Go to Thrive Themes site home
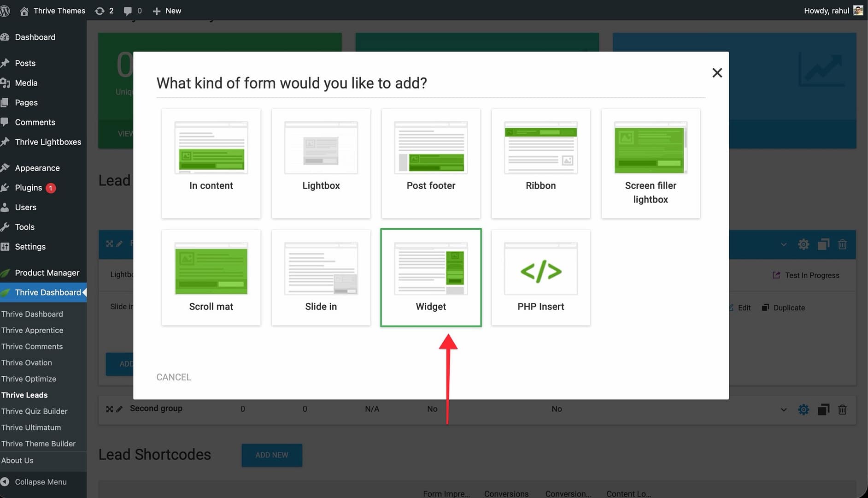Image resolution: width=868 pixels, height=498 pixels. coord(53,11)
